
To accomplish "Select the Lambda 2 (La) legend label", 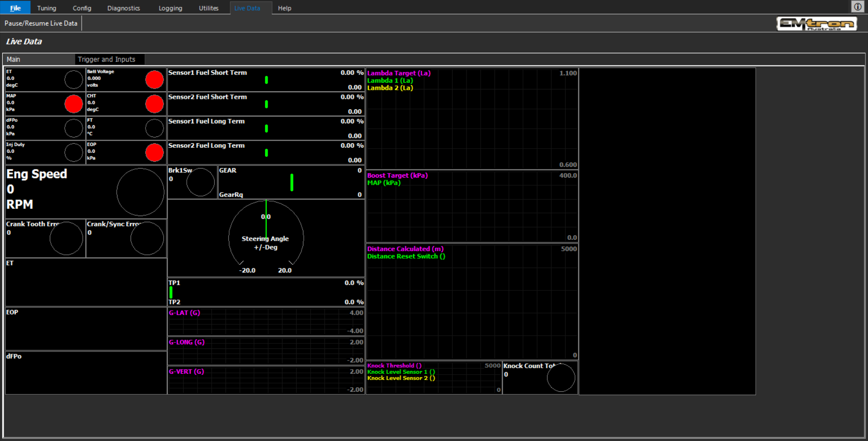I will [390, 88].
